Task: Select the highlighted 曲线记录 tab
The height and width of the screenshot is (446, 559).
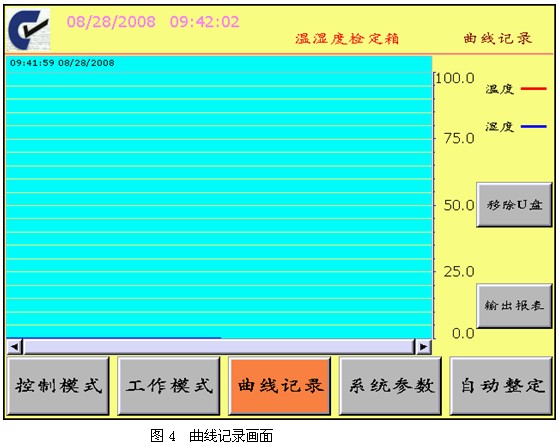Action: [x=280, y=386]
